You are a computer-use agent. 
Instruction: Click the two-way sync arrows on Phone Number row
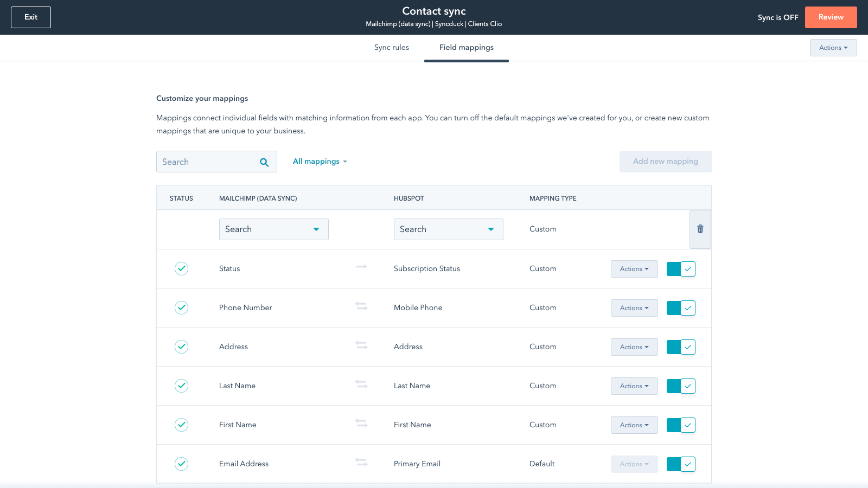click(361, 306)
